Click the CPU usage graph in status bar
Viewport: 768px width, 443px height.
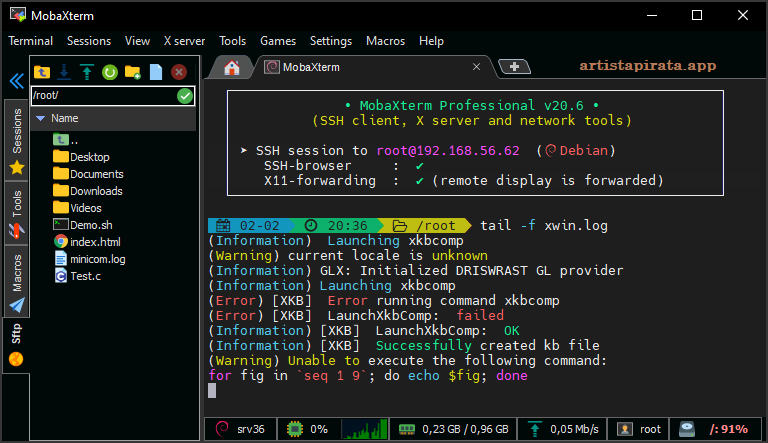tap(365, 429)
